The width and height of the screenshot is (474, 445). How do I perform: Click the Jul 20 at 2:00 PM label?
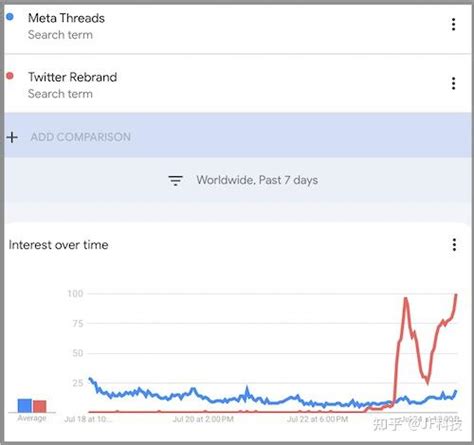pos(203,419)
